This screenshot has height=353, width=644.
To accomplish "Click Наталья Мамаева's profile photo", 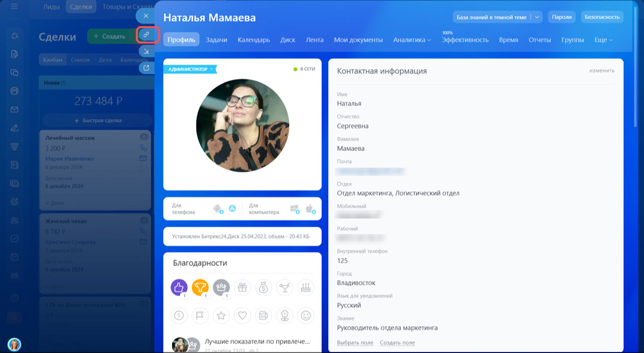I will [x=243, y=126].
